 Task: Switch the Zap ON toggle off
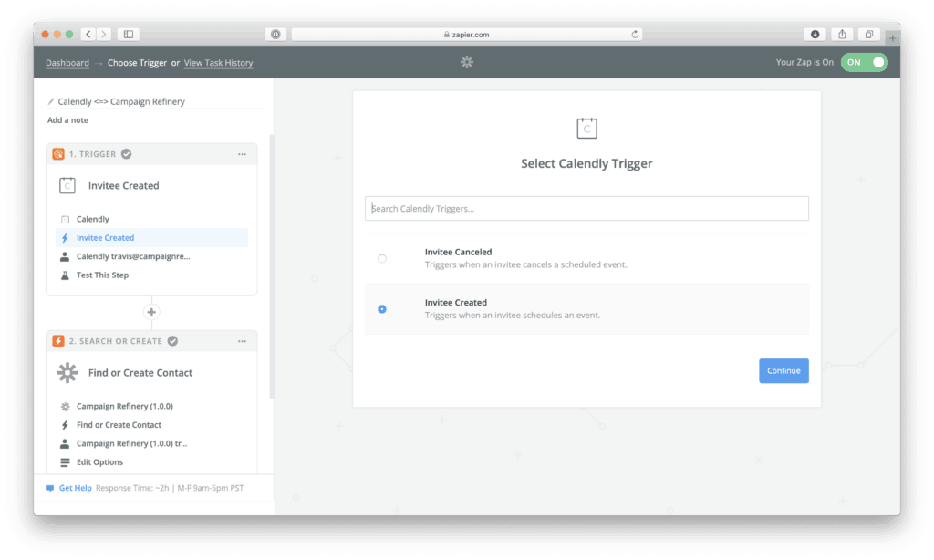pyautogui.click(x=865, y=62)
